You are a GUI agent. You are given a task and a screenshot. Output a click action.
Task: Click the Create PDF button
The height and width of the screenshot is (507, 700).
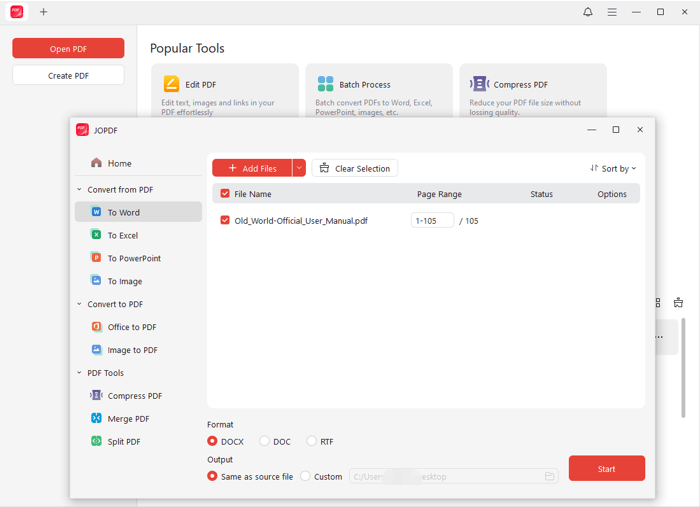pos(68,75)
